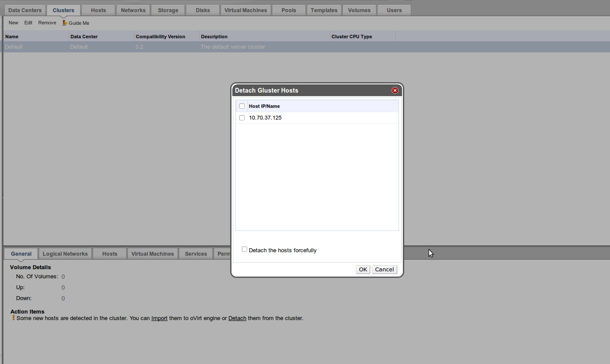This screenshot has height=364, width=610.
Task: Open the Data Centers tab
Action: pyautogui.click(x=25, y=10)
